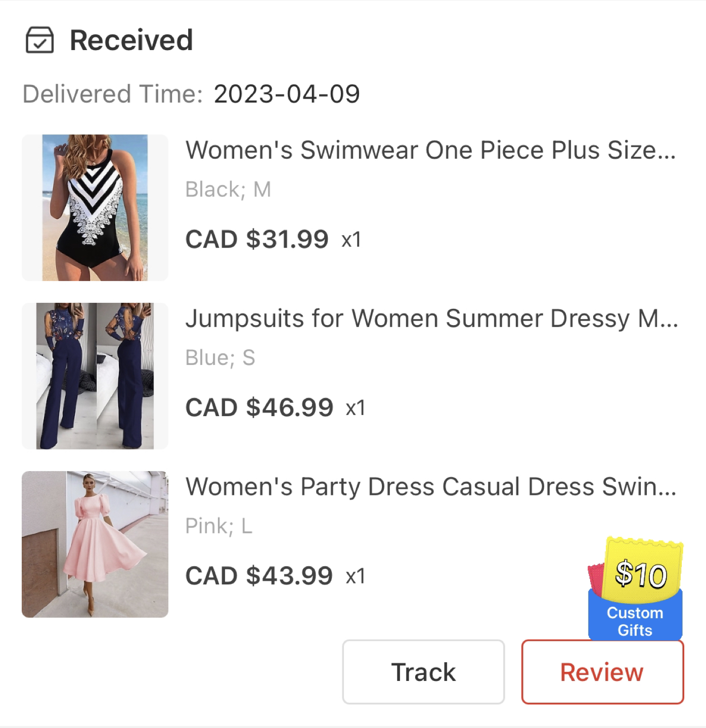Screen dimensions: 706x728
Task: Open the pink party dress thumbnail
Action: coord(95,544)
